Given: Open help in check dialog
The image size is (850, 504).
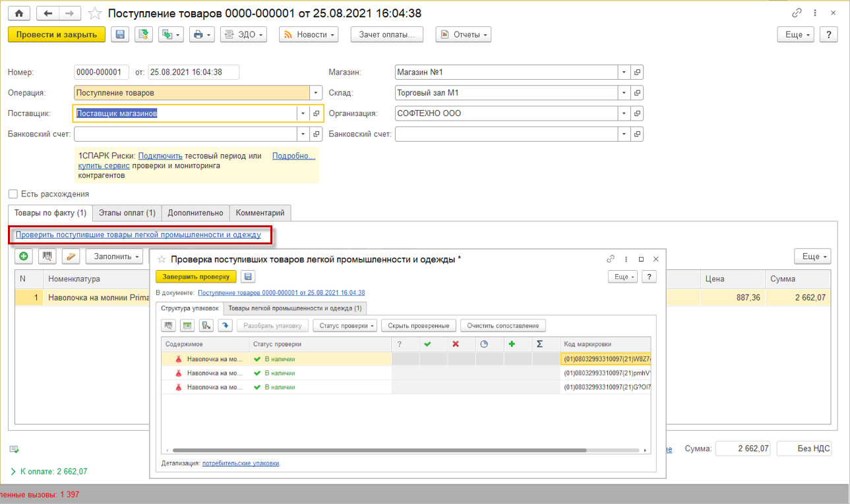Looking at the screenshot, I should click(x=650, y=277).
